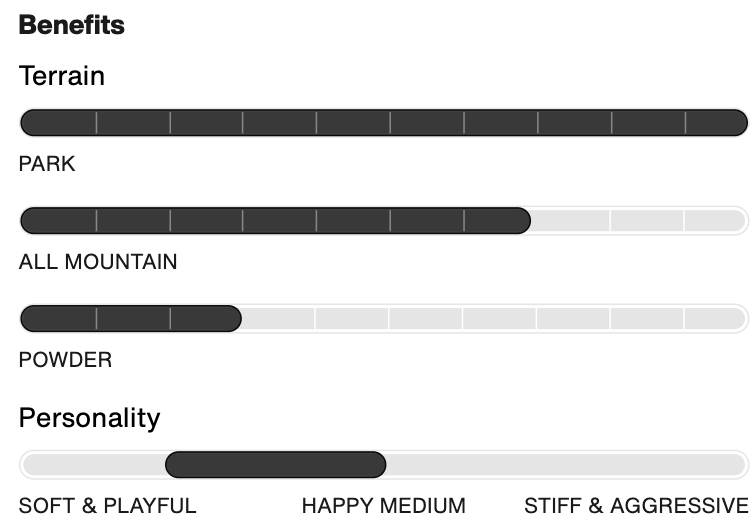Click the HAPPY MEDIUM label
Image resolution: width=752 pixels, height=528 pixels.
click(x=384, y=505)
